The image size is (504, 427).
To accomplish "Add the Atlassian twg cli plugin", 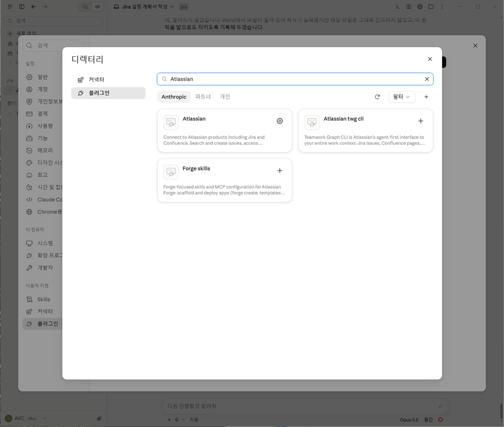I will [420, 121].
